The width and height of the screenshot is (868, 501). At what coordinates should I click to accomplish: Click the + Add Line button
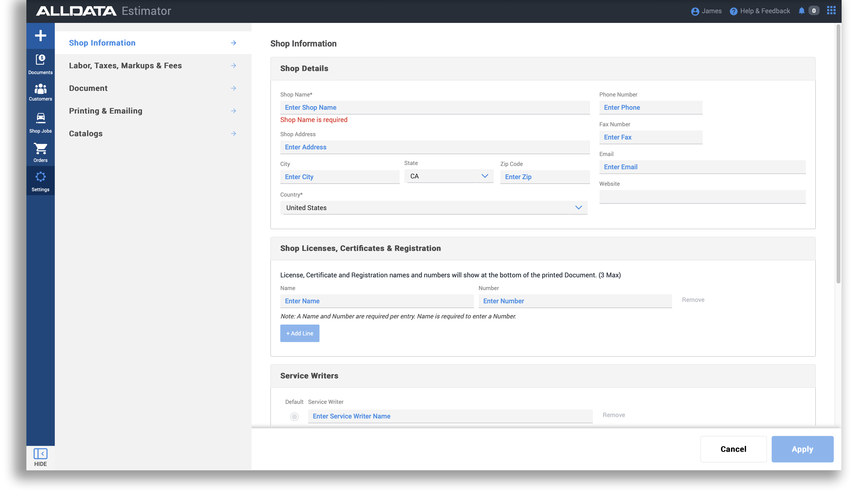click(299, 333)
